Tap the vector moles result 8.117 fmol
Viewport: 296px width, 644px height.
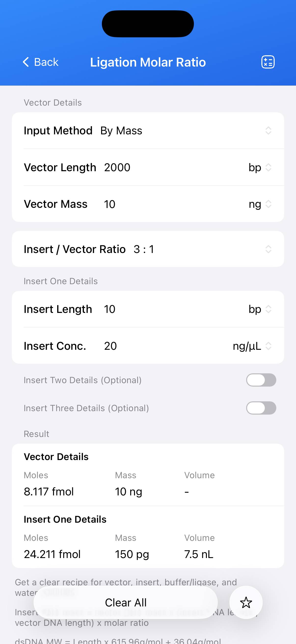tap(49, 491)
